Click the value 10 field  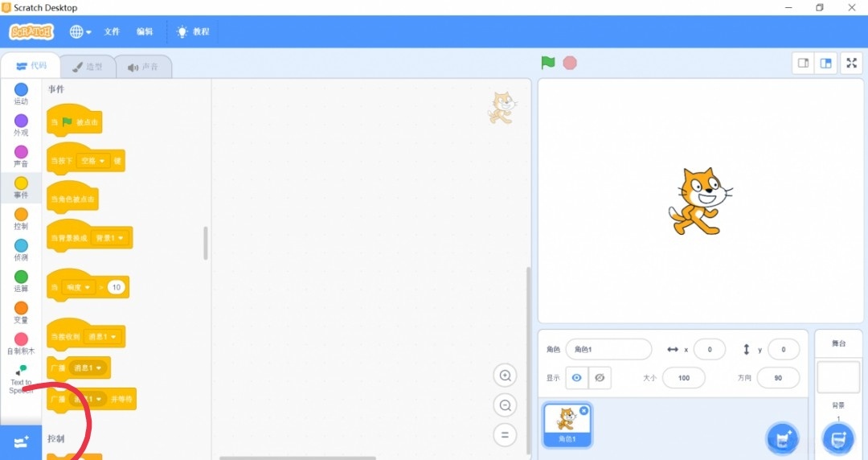coord(116,287)
